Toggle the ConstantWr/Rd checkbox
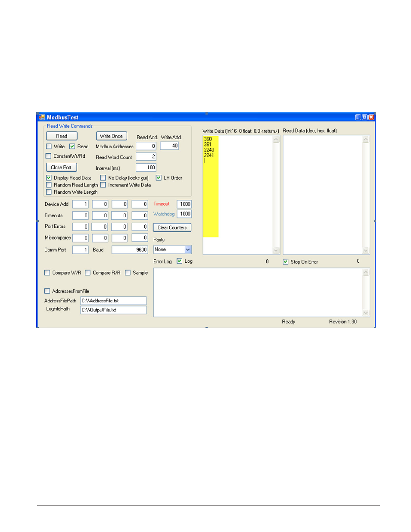This screenshot has width=411, height=532. point(48,156)
